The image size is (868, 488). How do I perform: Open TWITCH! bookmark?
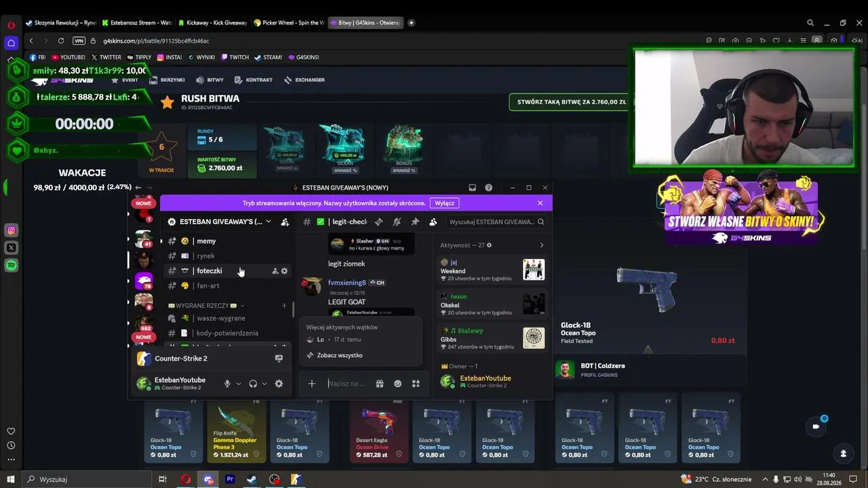pos(235,58)
